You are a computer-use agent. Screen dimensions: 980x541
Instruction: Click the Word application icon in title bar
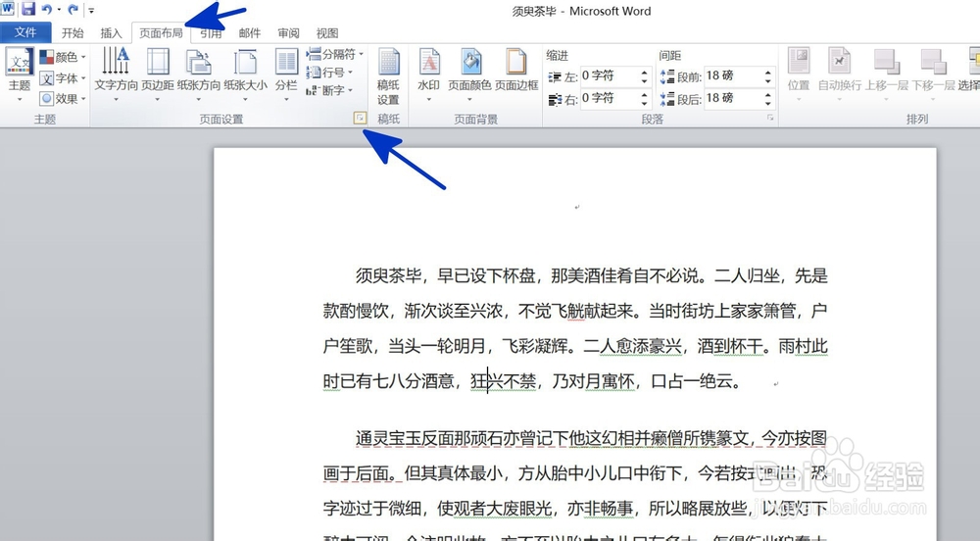tap(7, 9)
